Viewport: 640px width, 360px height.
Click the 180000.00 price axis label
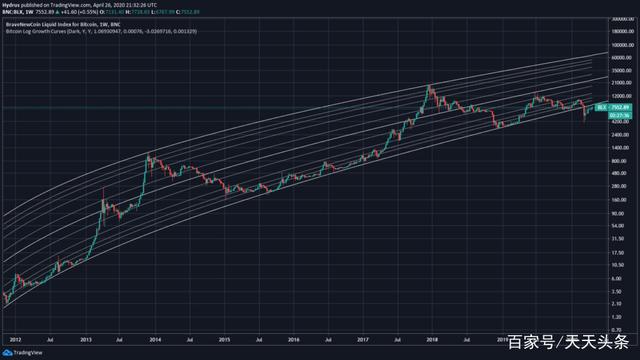(622, 31)
